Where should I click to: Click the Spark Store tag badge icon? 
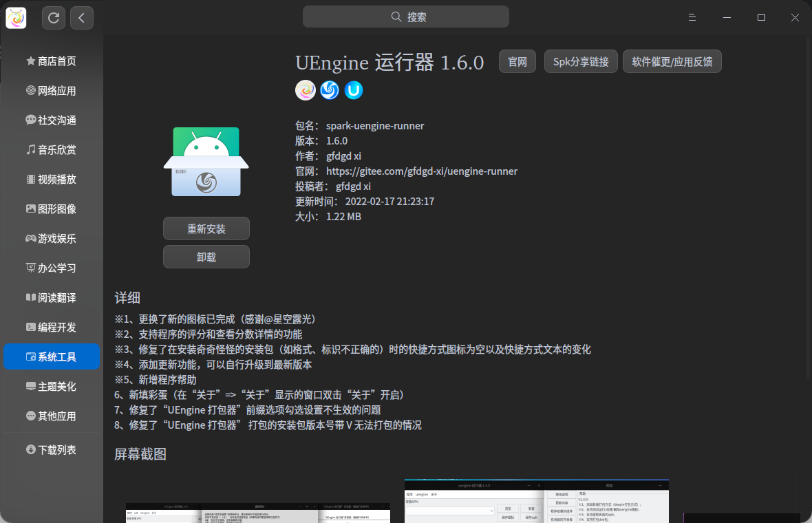pos(306,90)
